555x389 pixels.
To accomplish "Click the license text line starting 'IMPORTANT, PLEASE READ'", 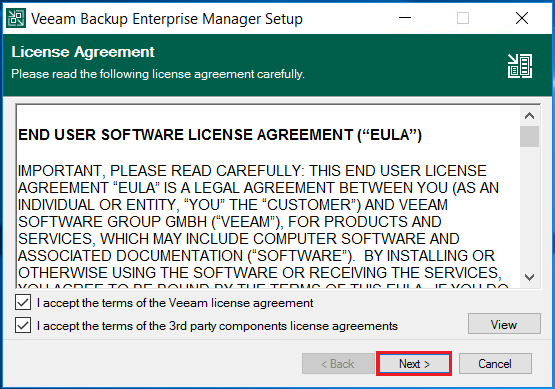I will 252,171.
